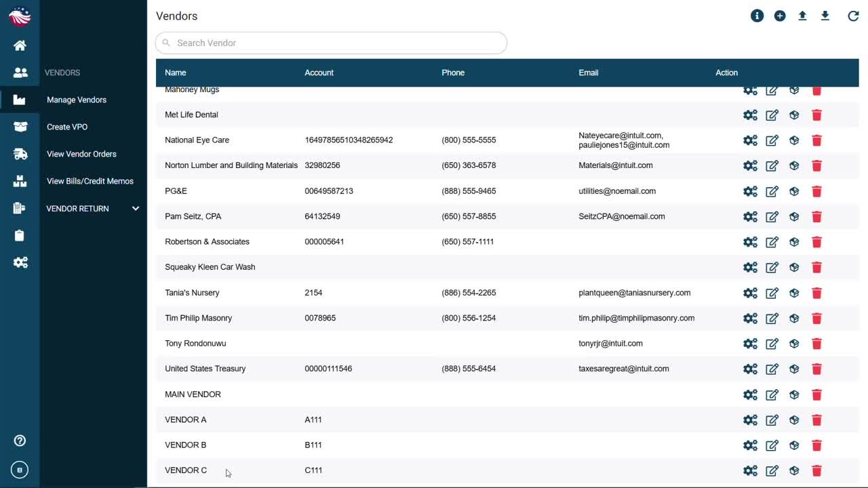Select PG&E account number 00649587213
Image resolution: width=868 pixels, height=488 pixels.
tap(329, 191)
